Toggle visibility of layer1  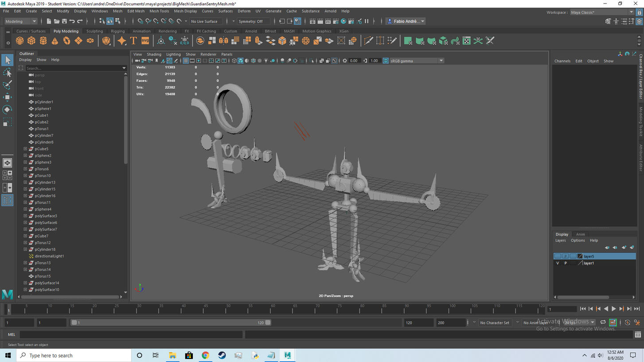pyautogui.click(x=558, y=263)
